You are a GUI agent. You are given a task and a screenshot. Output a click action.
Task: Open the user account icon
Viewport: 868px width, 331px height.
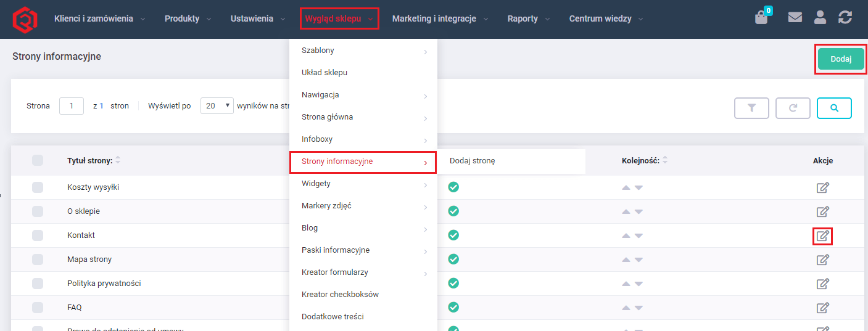[820, 17]
